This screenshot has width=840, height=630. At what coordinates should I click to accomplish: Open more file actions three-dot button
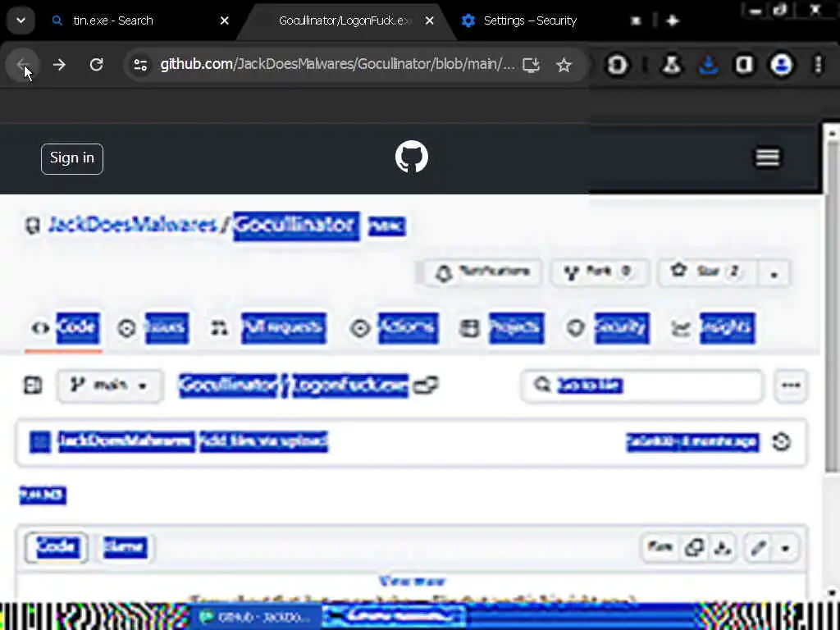791,386
